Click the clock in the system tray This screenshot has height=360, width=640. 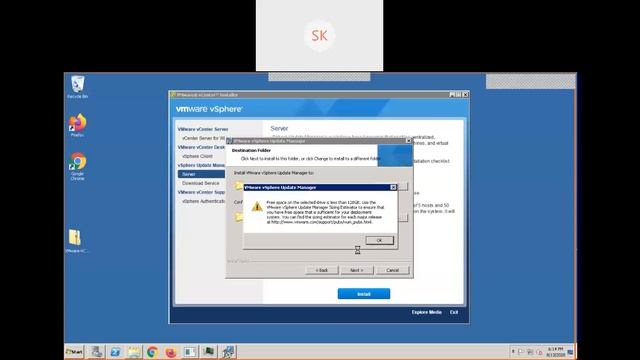555,352
